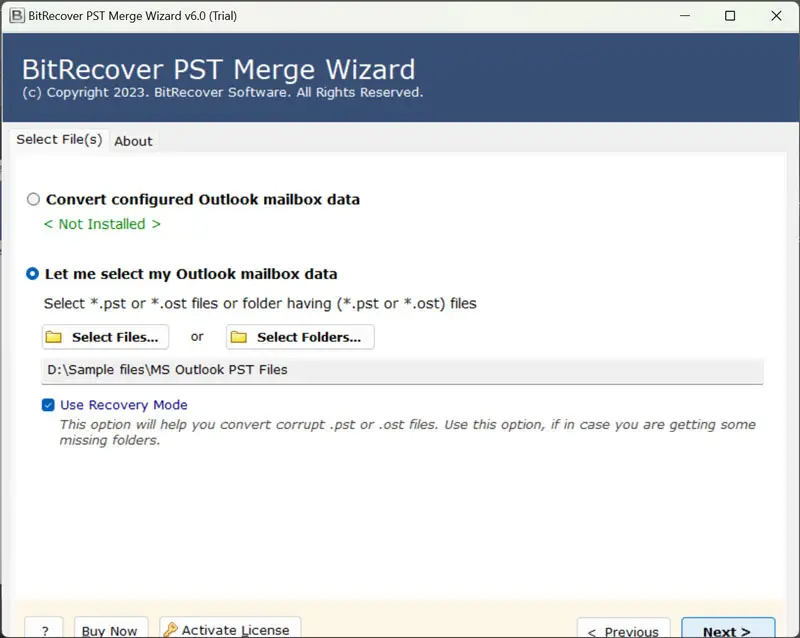Click the selected path field showing D:\Sample files
The height and width of the screenshot is (638, 800).
coord(402,370)
